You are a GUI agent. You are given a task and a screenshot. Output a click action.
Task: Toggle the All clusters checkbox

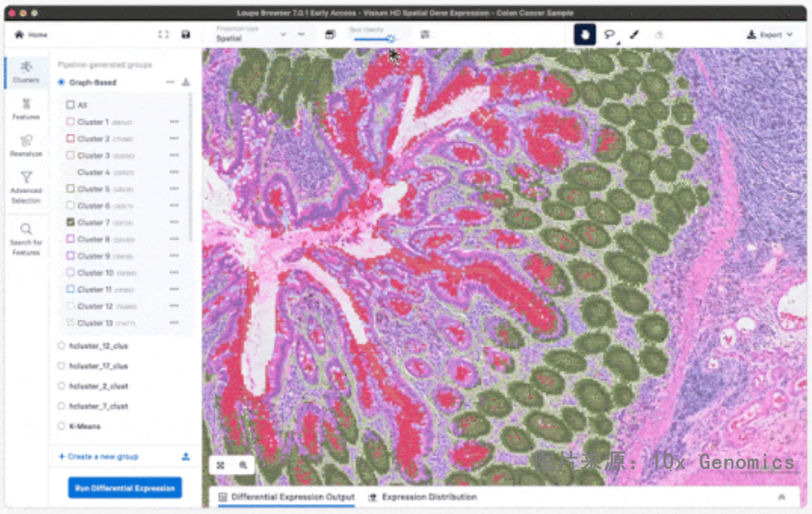[70, 104]
